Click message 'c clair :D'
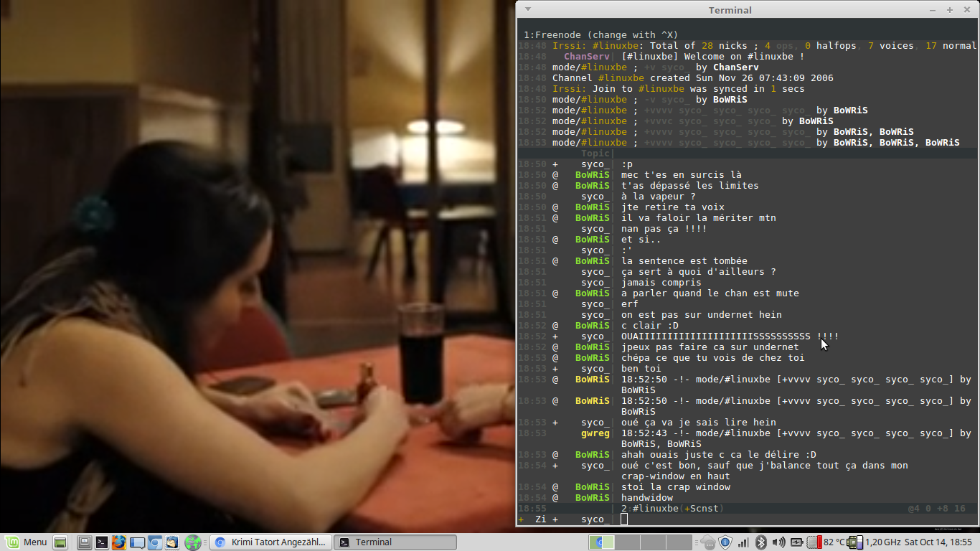The image size is (980, 551). pos(650,325)
